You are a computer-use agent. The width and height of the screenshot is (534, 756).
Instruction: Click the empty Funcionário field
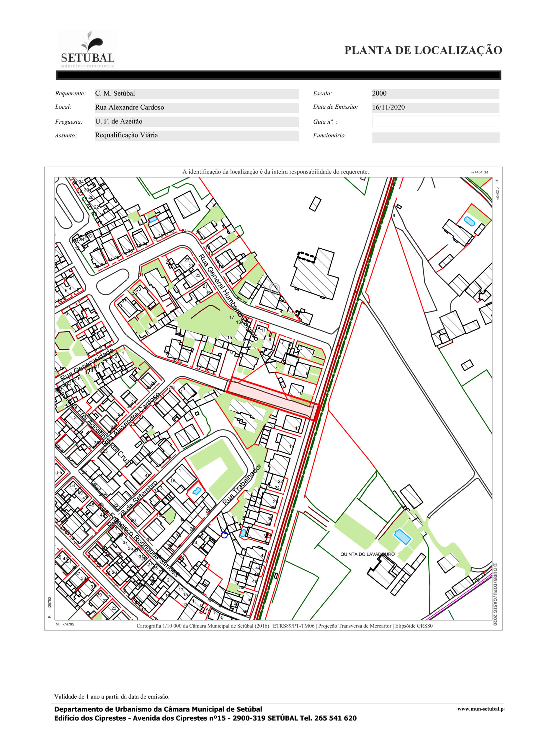(x=436, y=138)
